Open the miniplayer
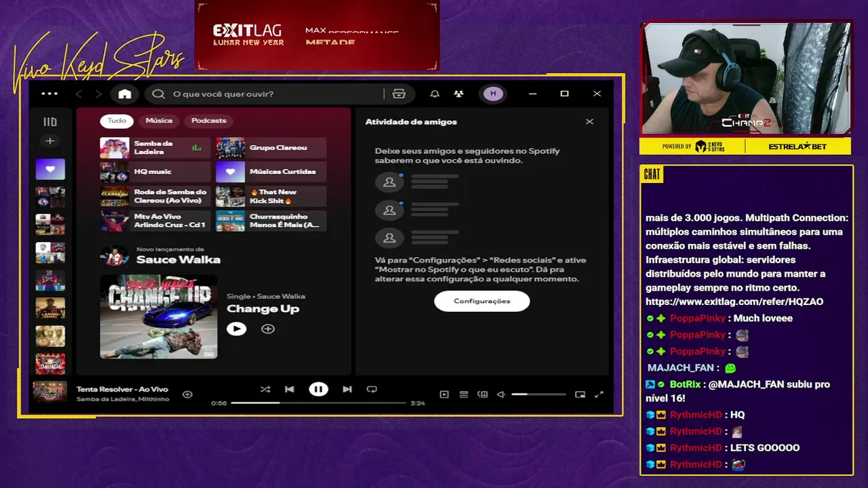The image size is (868, 488). coord(580,394)
